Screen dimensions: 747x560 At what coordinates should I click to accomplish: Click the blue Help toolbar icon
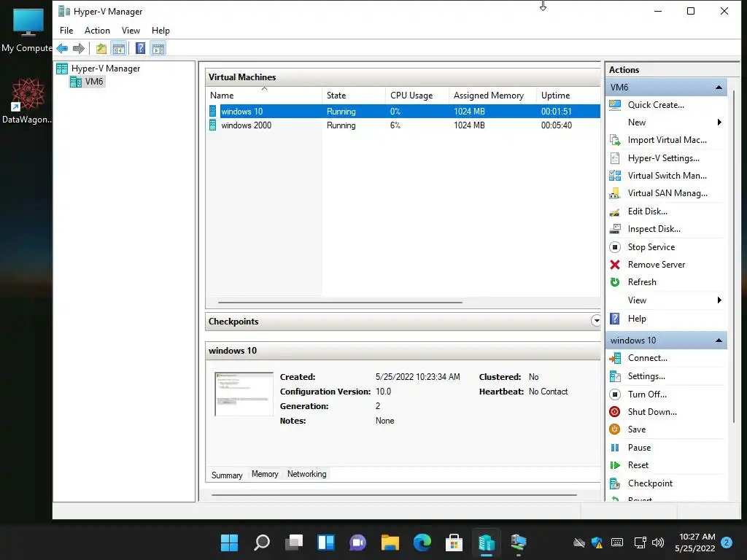click(140, 48)
